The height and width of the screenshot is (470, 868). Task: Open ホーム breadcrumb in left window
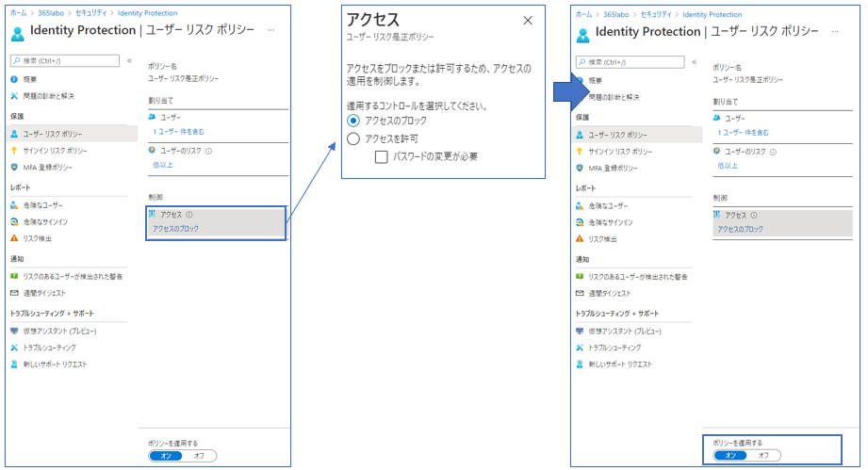tap(18, 13)
